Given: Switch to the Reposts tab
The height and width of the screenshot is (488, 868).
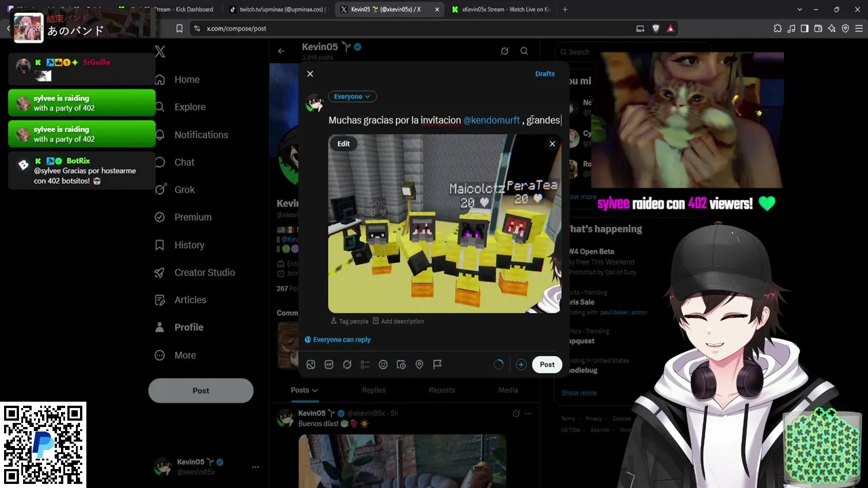Looking at the screenshot, I should [442, 390].
